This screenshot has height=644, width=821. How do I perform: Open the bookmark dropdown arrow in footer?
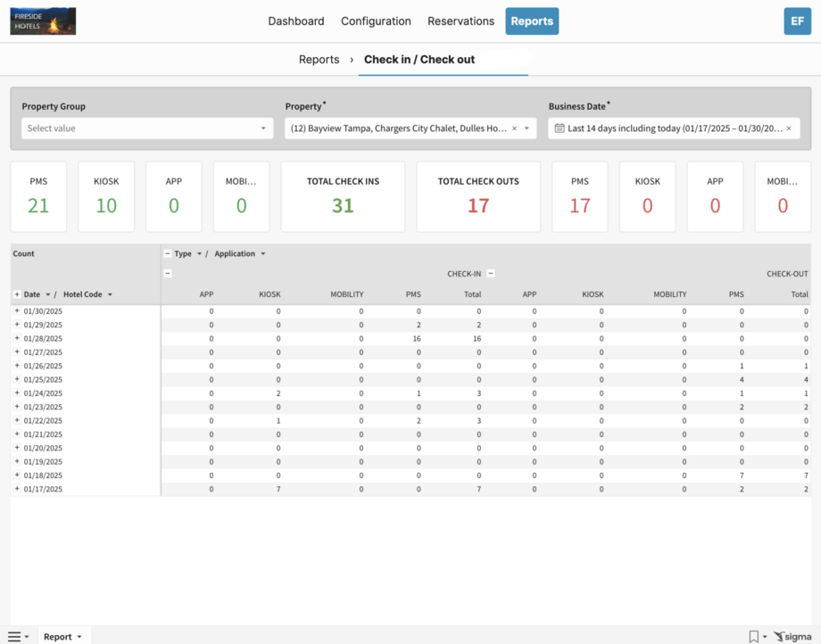[x=765, y=637]
